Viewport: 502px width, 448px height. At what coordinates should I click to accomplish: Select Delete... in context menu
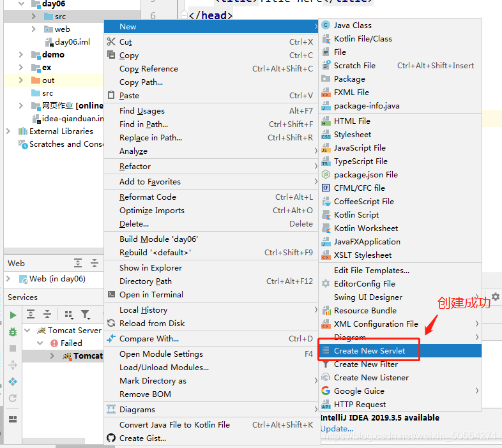click(x=211, y=224)
